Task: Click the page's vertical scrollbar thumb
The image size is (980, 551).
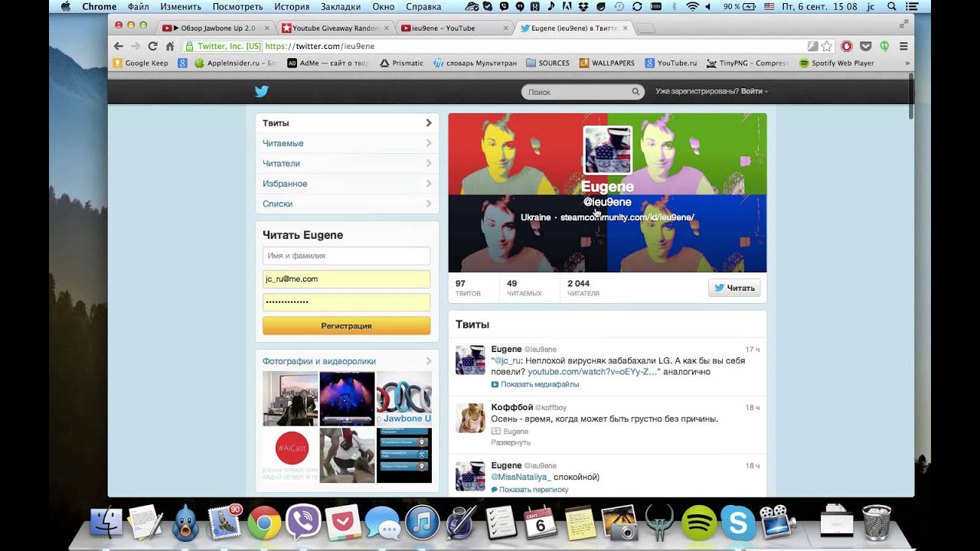Action: tap(910, 96)
